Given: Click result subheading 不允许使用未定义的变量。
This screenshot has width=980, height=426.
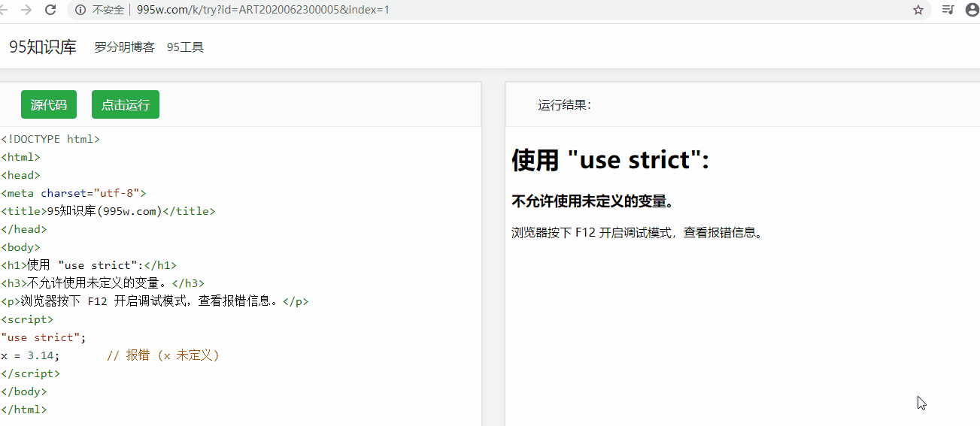Looking at the screenshot, I should pyautogui.click(x=593, y=201).
